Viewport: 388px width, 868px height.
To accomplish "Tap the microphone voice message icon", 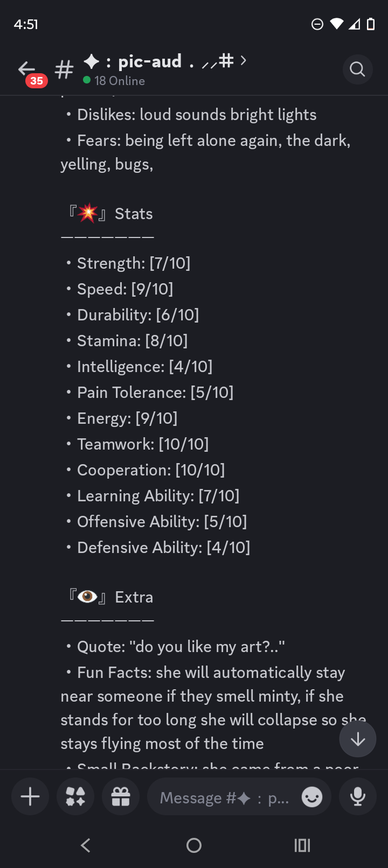I will click(x=358, y=796).
